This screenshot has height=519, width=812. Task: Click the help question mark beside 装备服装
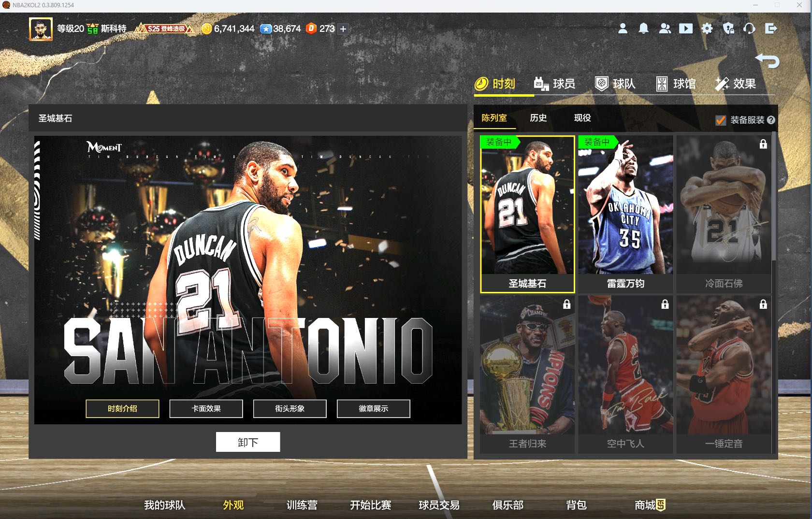point(771,120)
